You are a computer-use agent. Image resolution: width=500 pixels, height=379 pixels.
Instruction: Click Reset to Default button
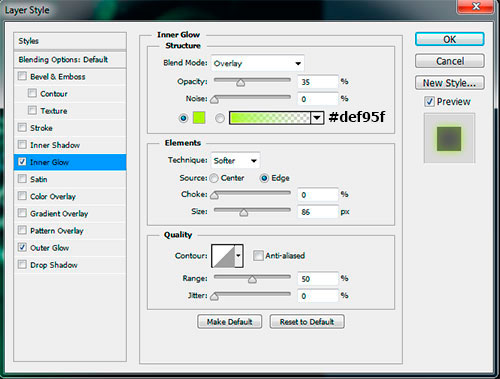click(x=307, y=322)
